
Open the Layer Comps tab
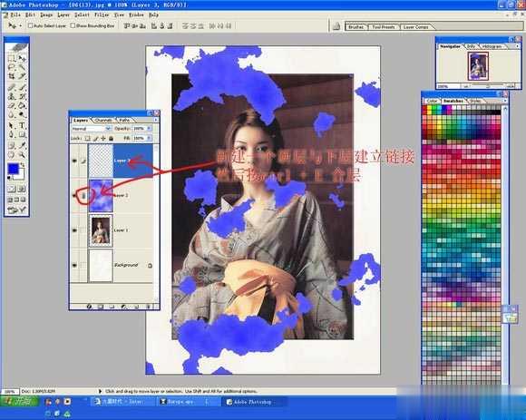416,27
